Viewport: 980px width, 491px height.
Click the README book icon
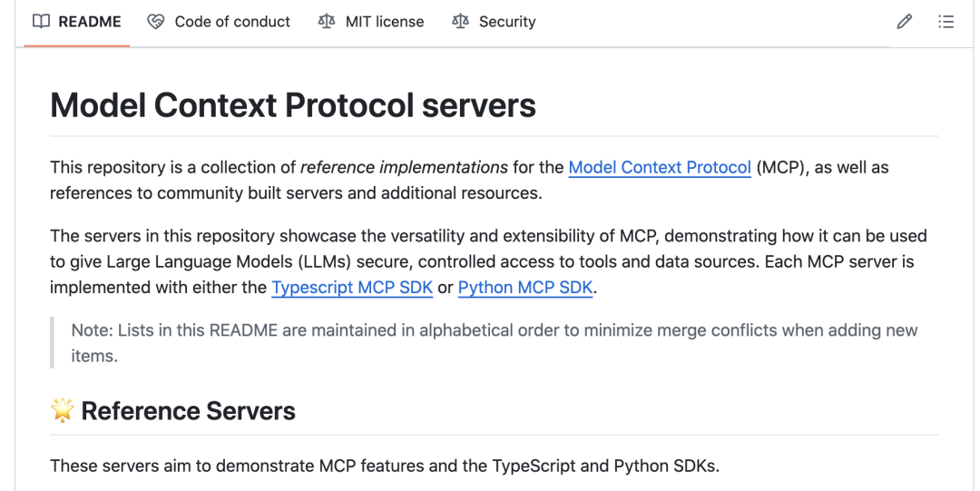point(41,22)
